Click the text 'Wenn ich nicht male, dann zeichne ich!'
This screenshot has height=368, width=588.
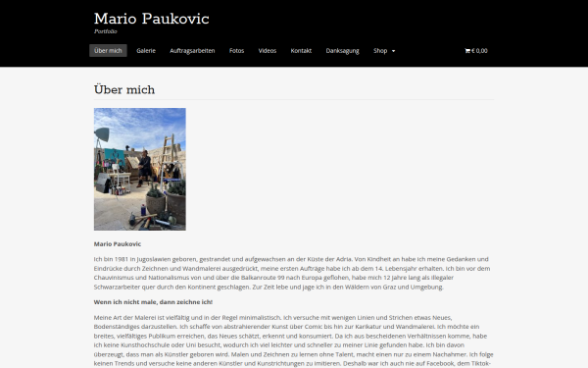(x=153, y=302)
